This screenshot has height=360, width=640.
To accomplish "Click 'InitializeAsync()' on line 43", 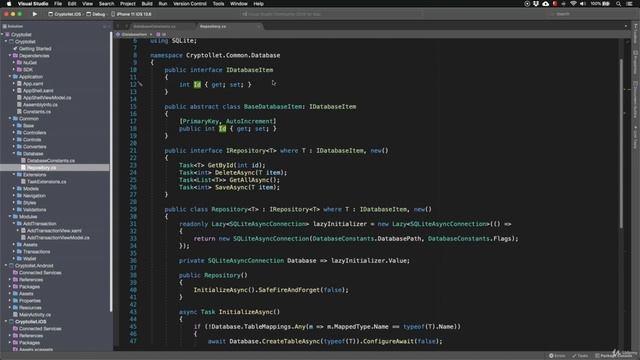I will (249, 312).
